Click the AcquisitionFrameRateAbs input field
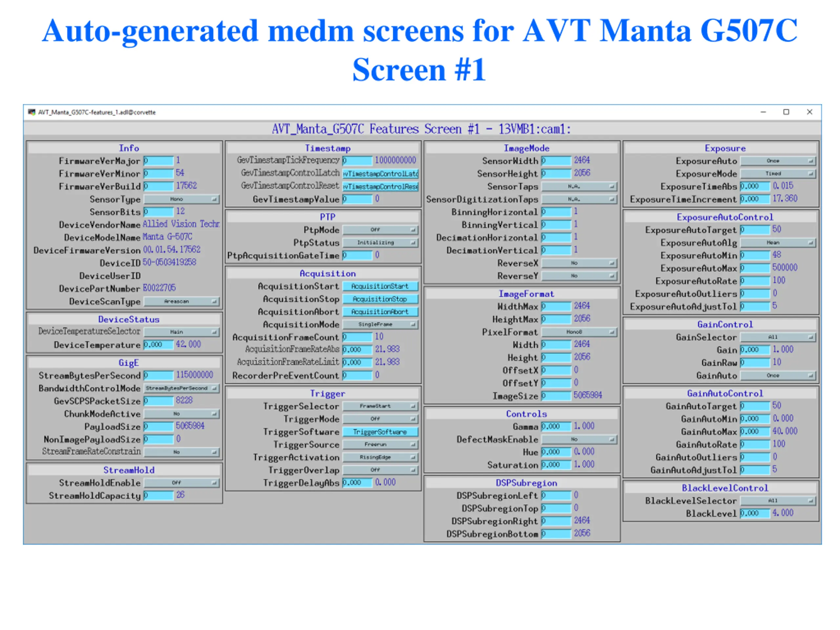 click(x=357, y=350)
